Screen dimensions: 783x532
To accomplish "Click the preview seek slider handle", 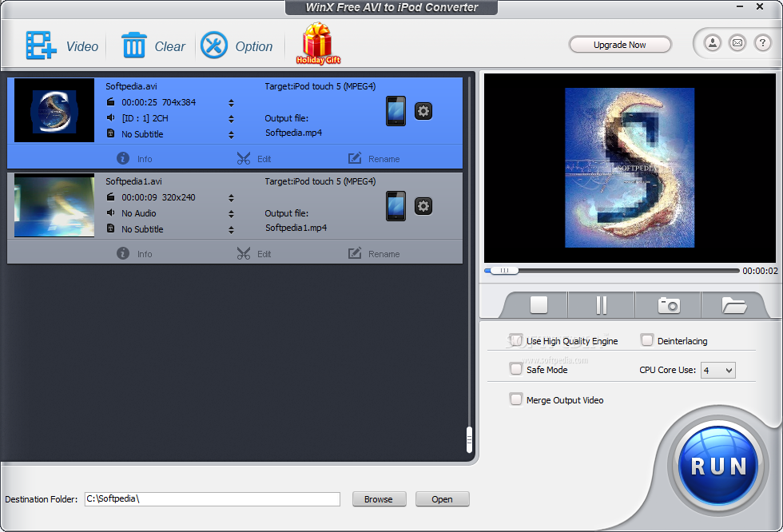I will 504,271.
